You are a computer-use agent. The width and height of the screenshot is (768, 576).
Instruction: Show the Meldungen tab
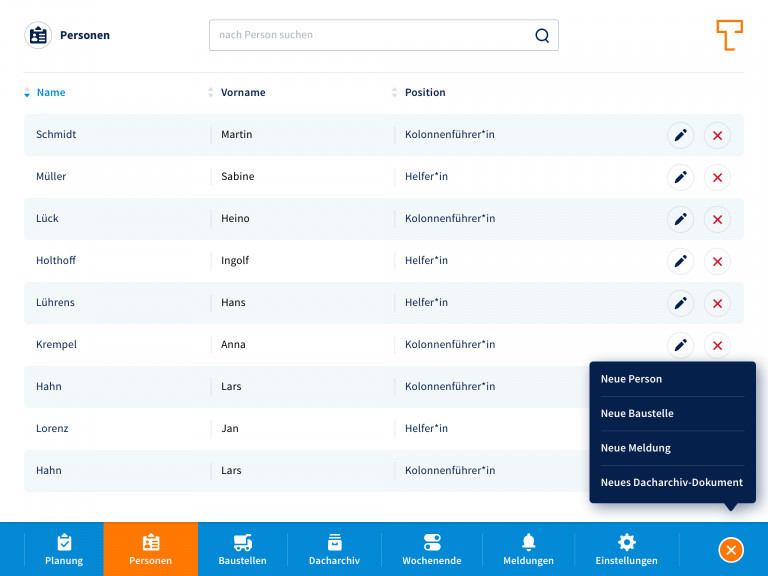pos(528,549)
